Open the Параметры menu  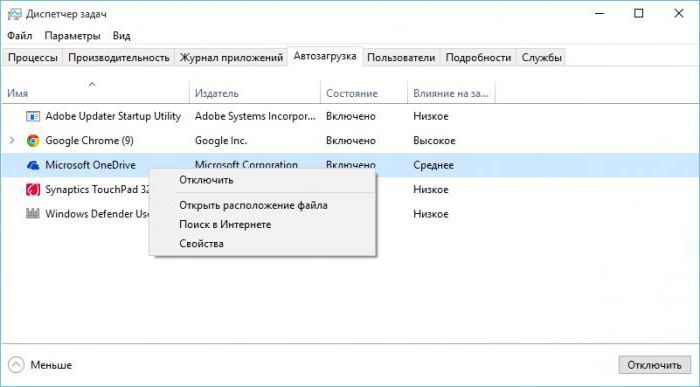[72, 36]
